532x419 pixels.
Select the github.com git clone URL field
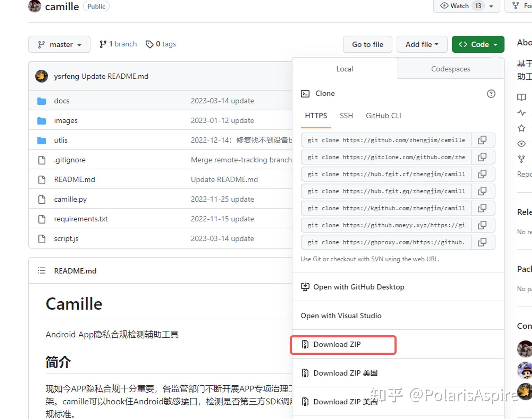coord(386,140)
